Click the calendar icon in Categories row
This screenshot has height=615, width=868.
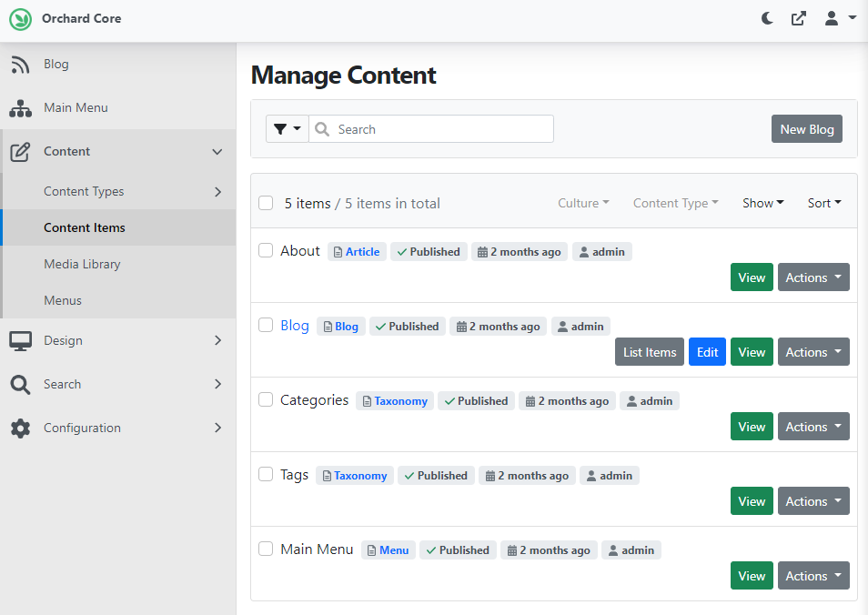point(530,401)
